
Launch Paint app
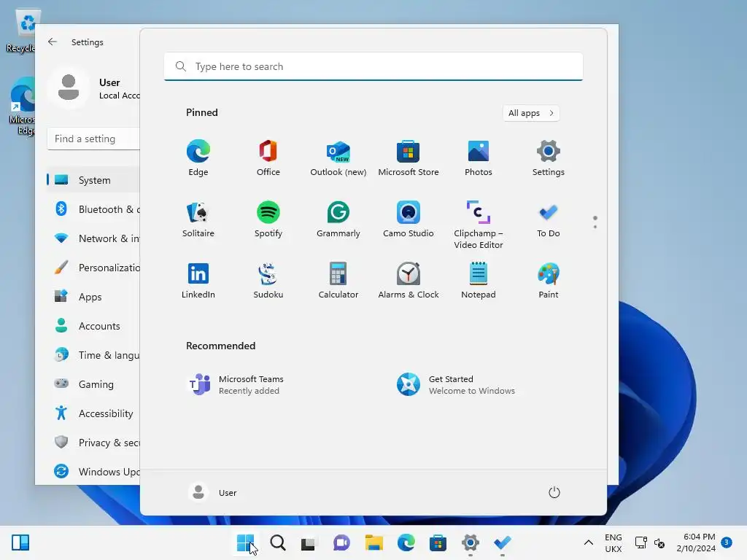[549, 281]
